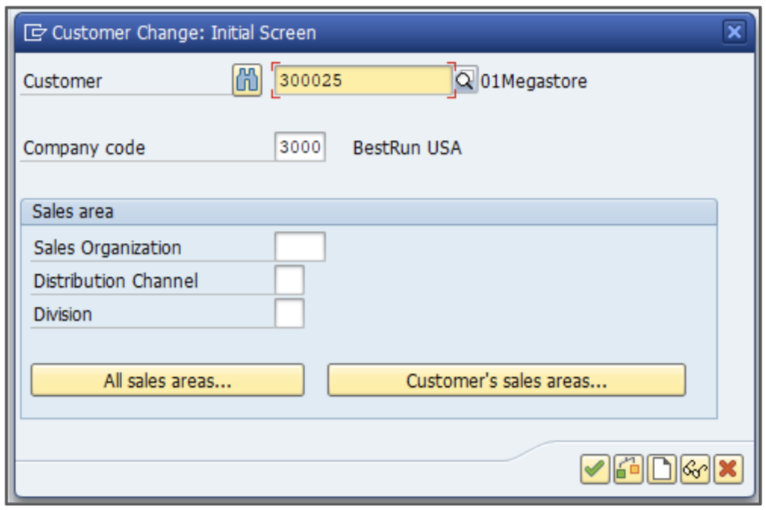This screenshot has height=510, width=766.
Task: Click the Customer Change: Initial Screen title
Action: [x=184, y=33]
